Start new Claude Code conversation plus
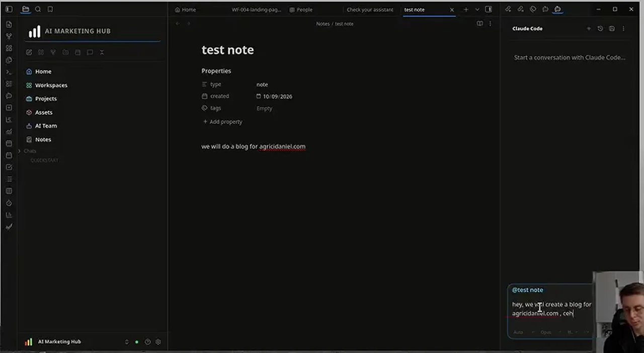This screenshot has width=644, height=353. (x=589, y=29)
